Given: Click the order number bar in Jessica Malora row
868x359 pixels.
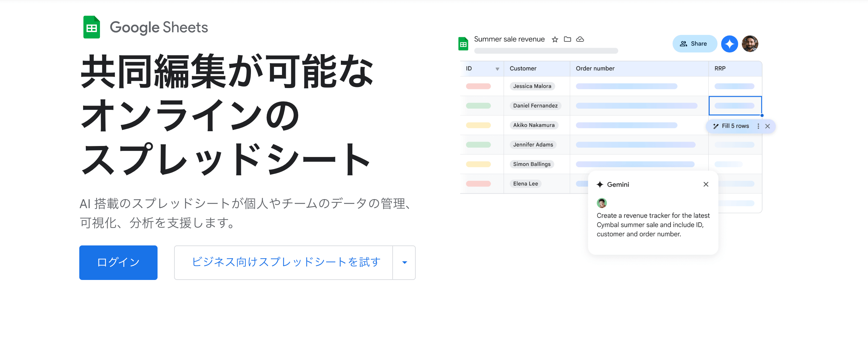Looking at the screenshot, I should pos(626,86).
